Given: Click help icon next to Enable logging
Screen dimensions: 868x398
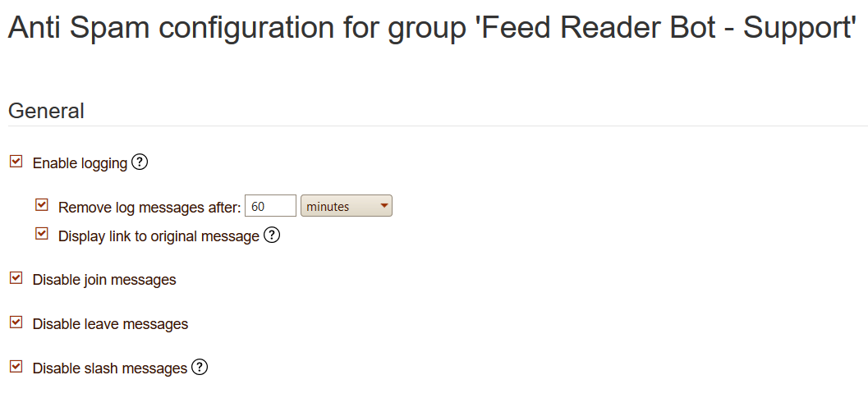Looking at the screenshot, I should click(x=140, y=162).
